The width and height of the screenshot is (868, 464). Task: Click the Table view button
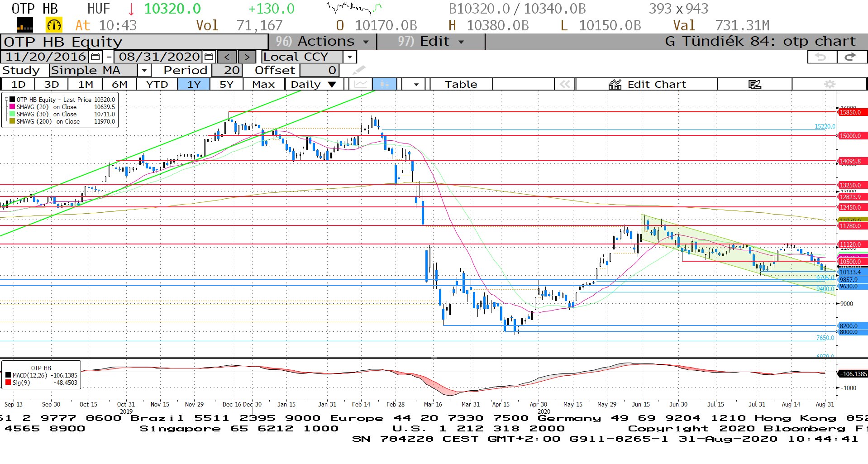click(461, 84)
